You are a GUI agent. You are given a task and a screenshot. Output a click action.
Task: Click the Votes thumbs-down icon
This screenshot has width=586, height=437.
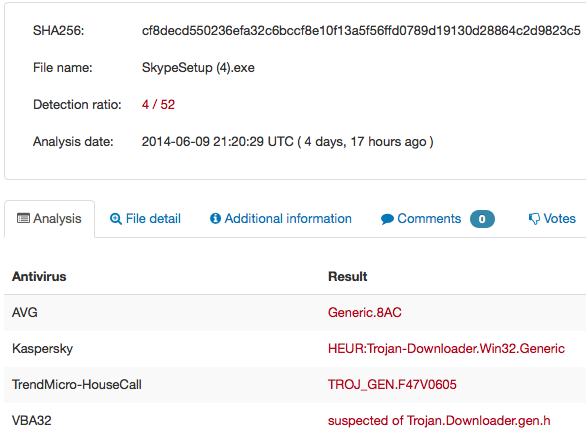coord(534,219)
